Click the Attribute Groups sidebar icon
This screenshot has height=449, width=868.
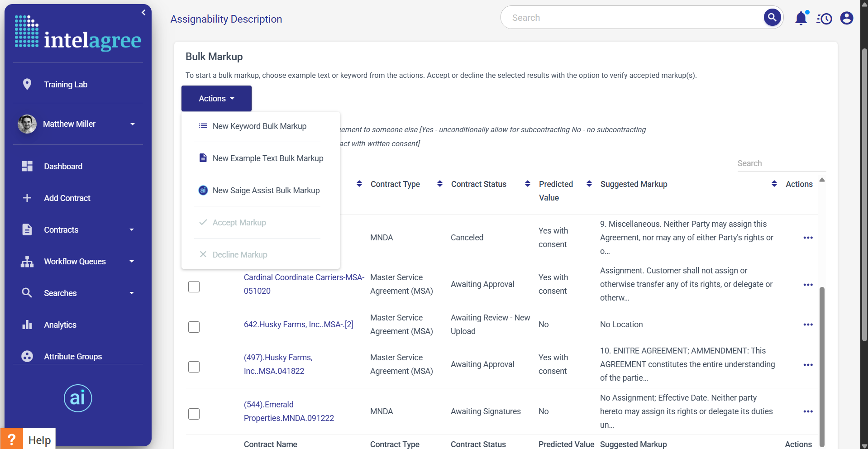27,356
